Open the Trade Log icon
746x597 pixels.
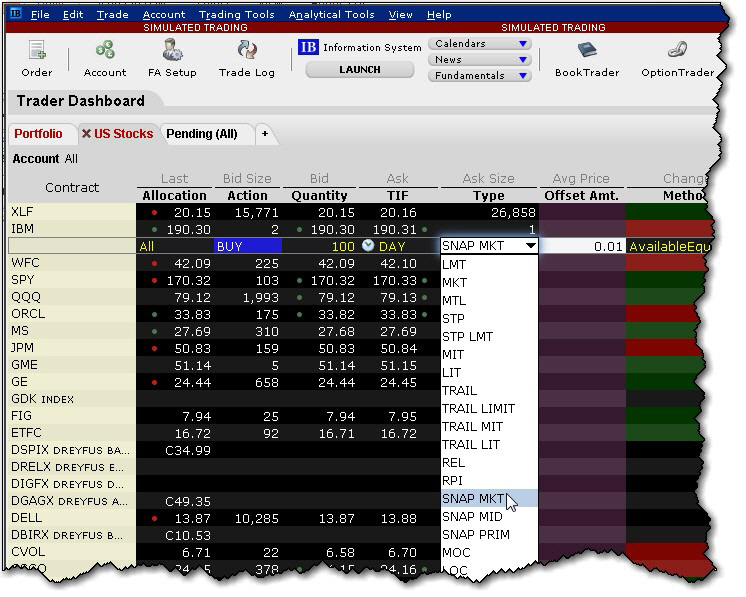[x=246, y=59]
